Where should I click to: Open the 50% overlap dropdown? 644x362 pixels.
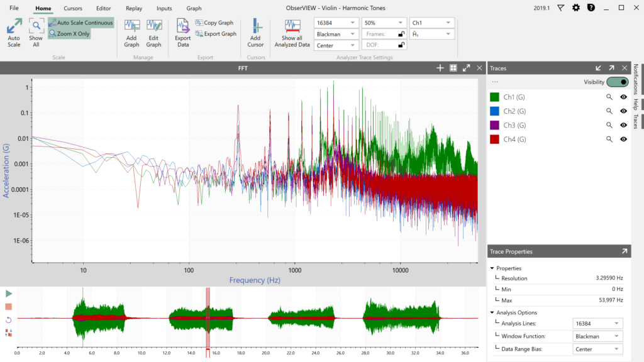click(x=384, y=23)
